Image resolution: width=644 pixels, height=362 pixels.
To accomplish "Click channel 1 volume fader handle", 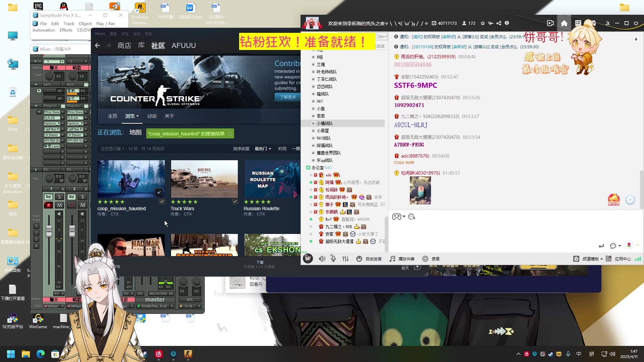I will coord(49,231).
